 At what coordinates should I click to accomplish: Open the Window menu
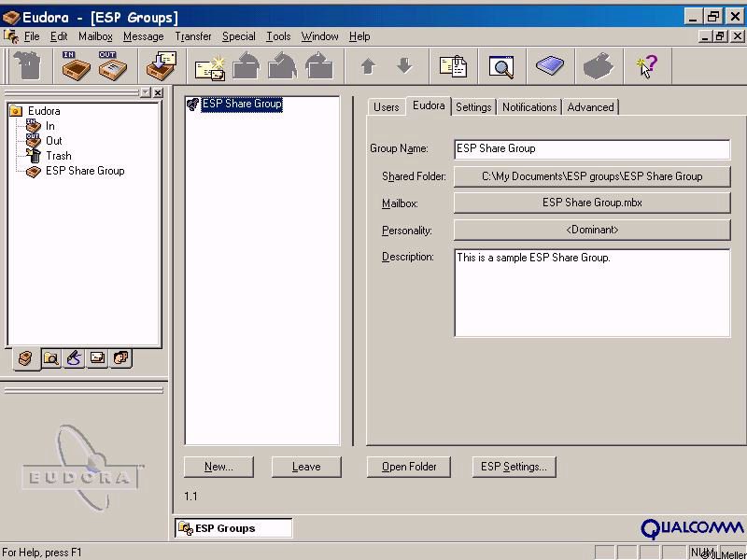coord(319,36)
